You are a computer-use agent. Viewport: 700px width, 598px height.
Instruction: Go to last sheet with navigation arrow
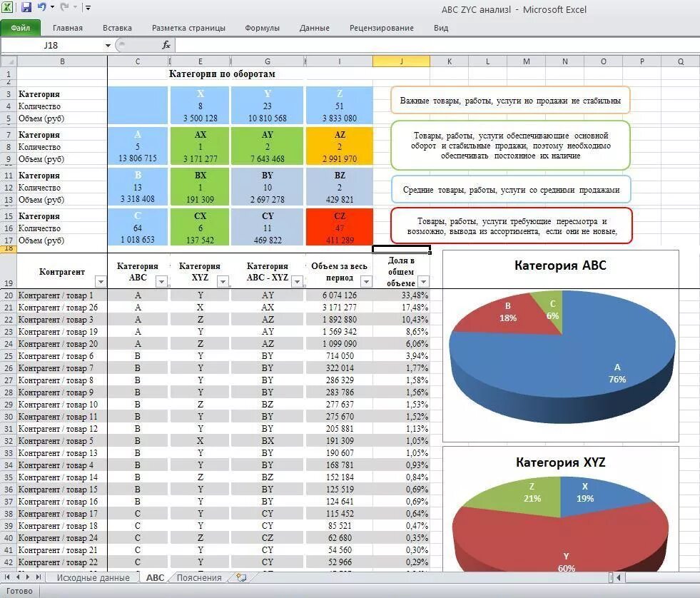[x=39, y=577]
